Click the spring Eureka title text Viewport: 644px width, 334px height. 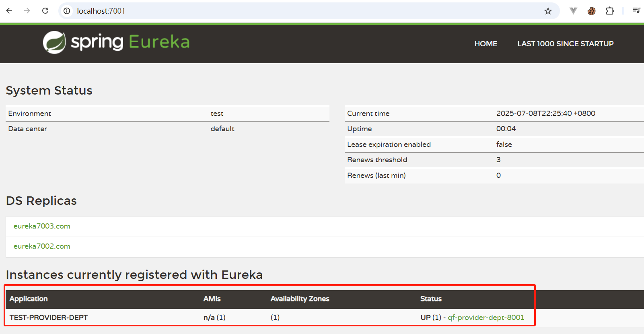coord(130,42)
